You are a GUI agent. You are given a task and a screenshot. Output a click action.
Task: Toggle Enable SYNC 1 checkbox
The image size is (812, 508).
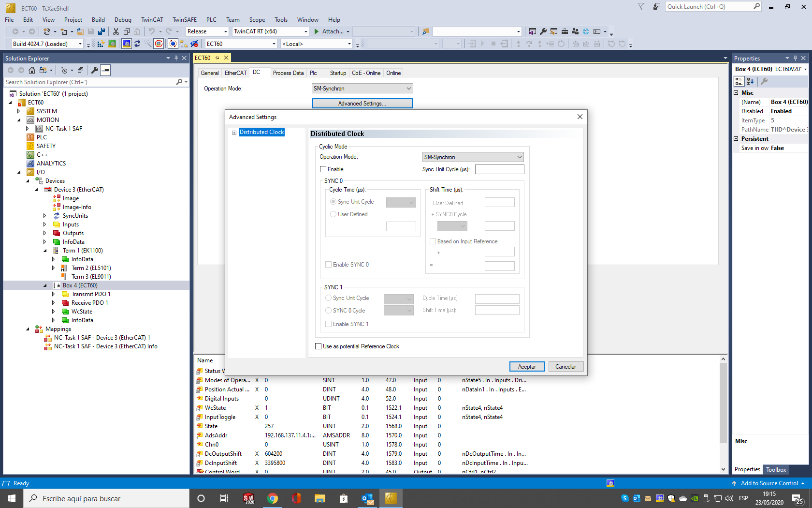click(328, 324)
